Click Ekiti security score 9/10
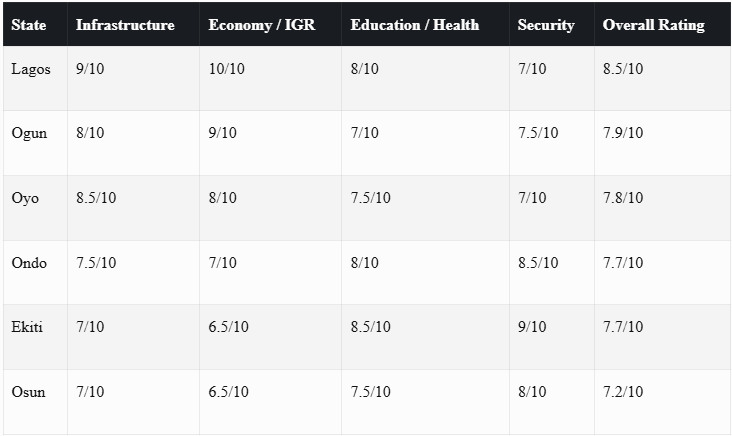This screenshot has height=436, width=732. 532,326
